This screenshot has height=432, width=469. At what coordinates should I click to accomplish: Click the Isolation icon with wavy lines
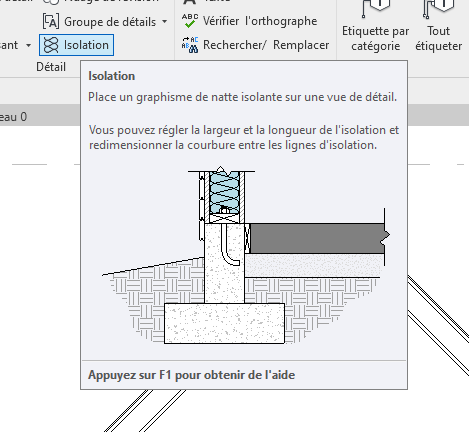pyautogui.click(x=51, y=45)
